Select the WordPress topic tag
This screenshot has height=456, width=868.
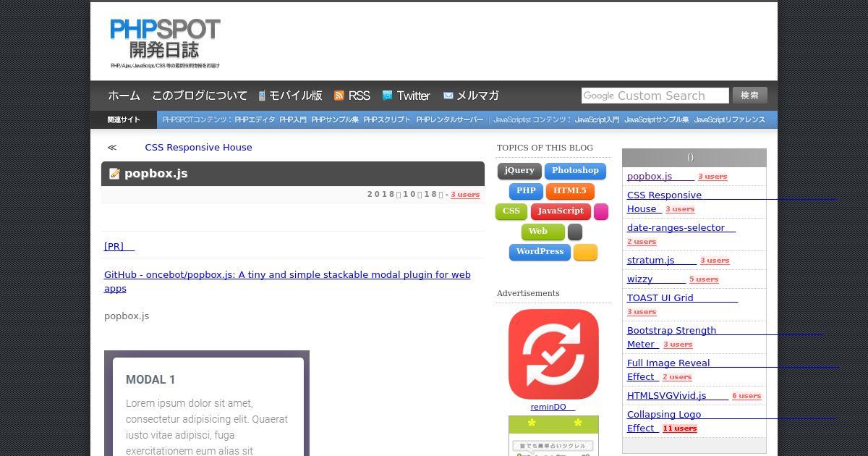coord(540,253)
